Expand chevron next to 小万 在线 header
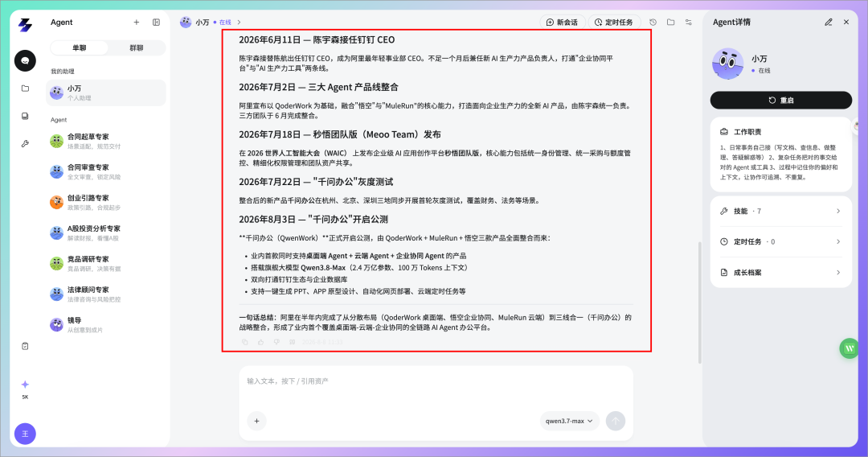This screenshot has width=868, height=457. click(x=240, y=23)
